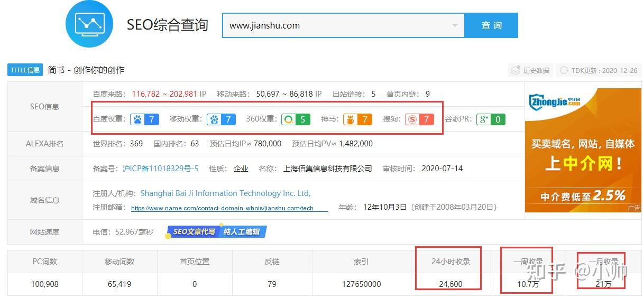Click 世界排名 value 369

pos(136,143)
